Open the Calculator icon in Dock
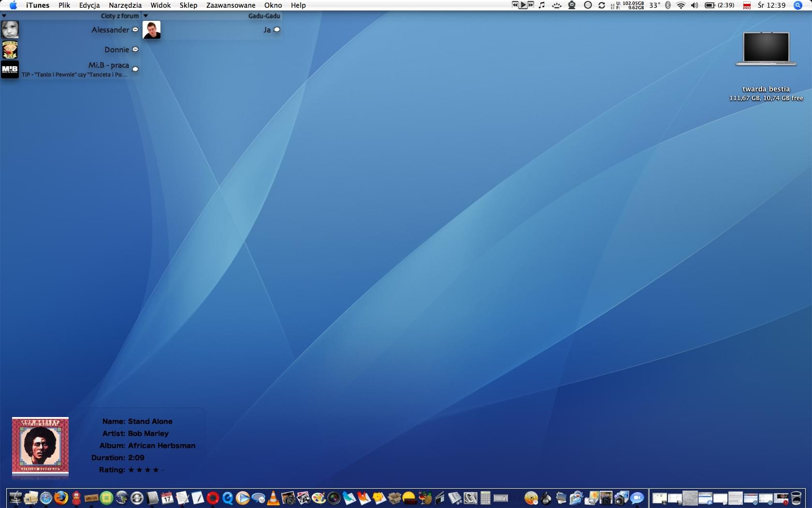This screenshot has width=812, height=508. [x=485, y=497]
